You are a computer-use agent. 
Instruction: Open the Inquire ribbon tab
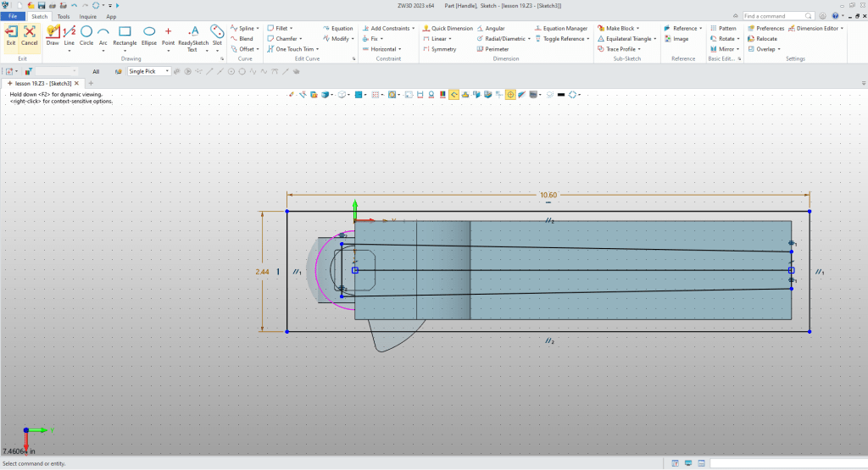click(87, 16)
